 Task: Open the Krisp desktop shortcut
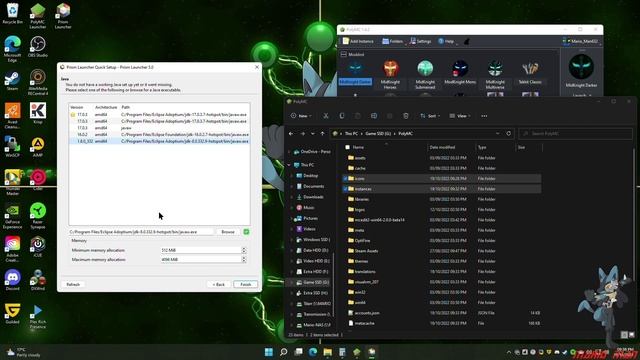(38, 113)
